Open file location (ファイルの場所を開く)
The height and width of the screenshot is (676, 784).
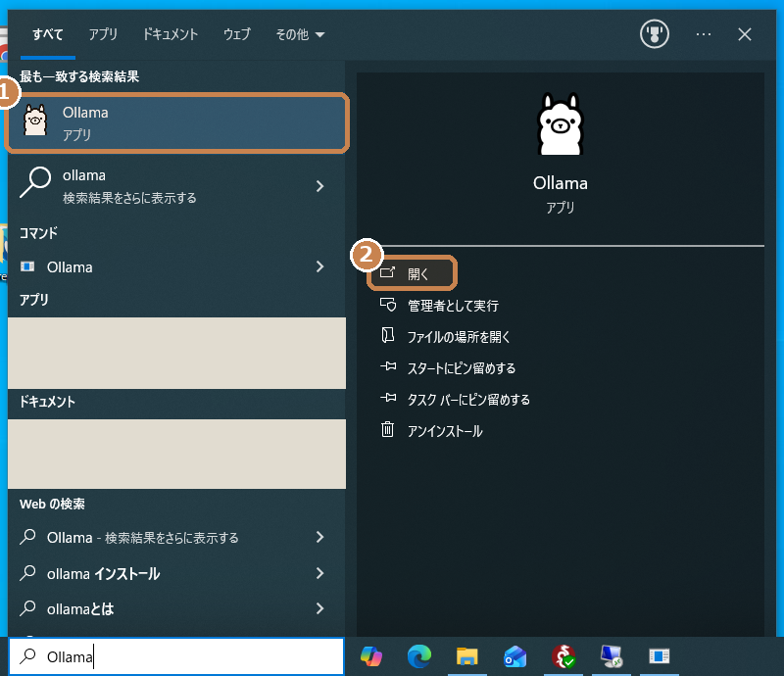tap(459, 337)
